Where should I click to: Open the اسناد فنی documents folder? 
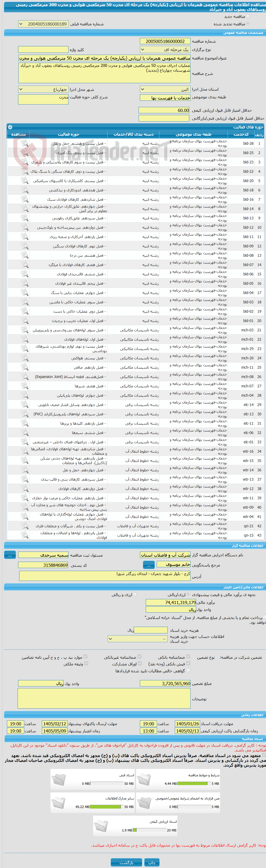59,779
